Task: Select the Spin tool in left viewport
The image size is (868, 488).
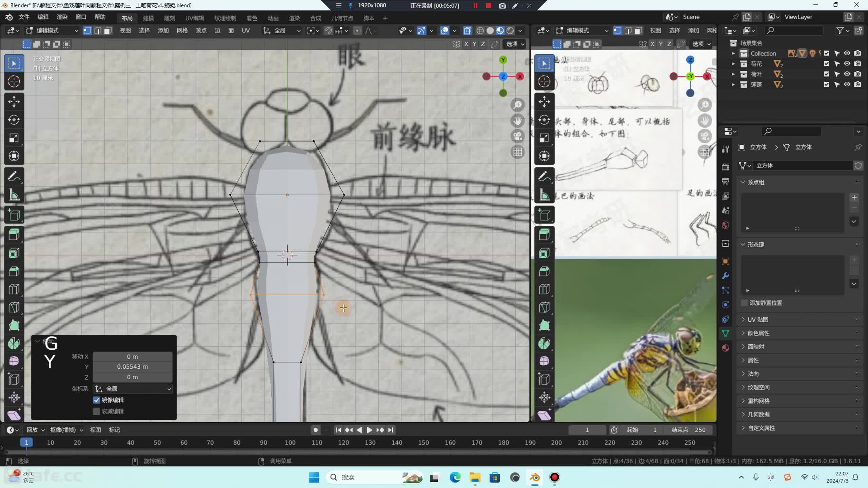Action: [14, 343]
